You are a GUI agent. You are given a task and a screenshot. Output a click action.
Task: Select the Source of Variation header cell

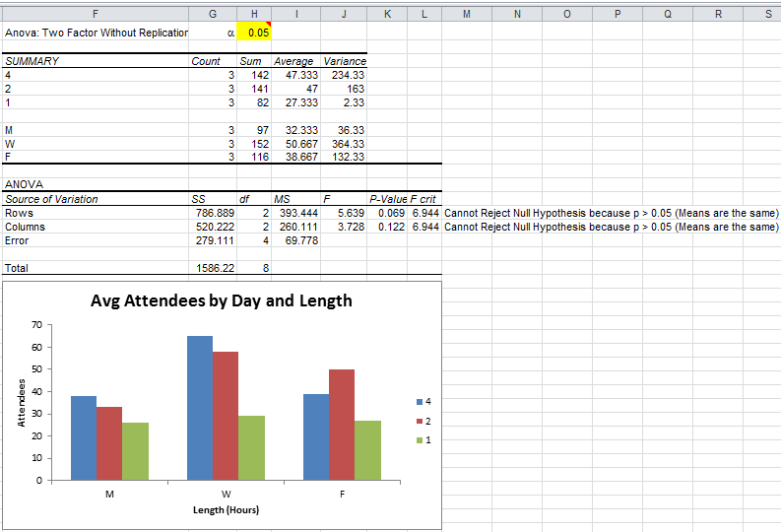pyautogui.click(x=51, y=199)
